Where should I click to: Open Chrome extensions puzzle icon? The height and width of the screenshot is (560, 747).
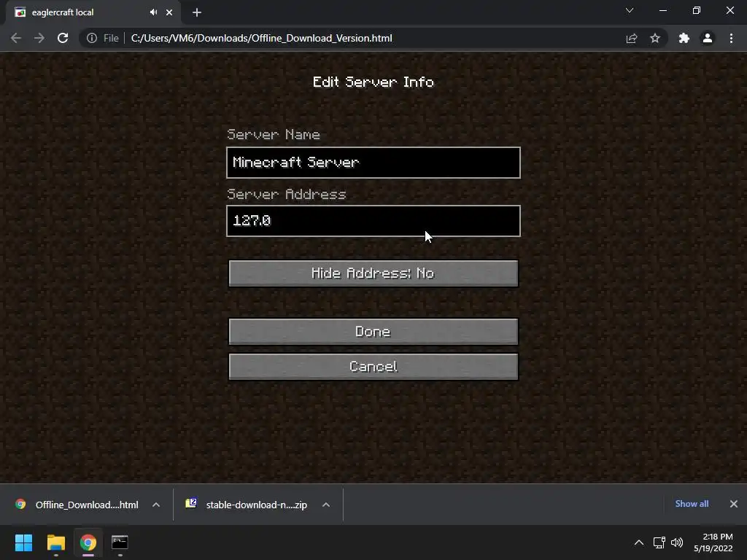pyautogui.click(x=684, y=38)
